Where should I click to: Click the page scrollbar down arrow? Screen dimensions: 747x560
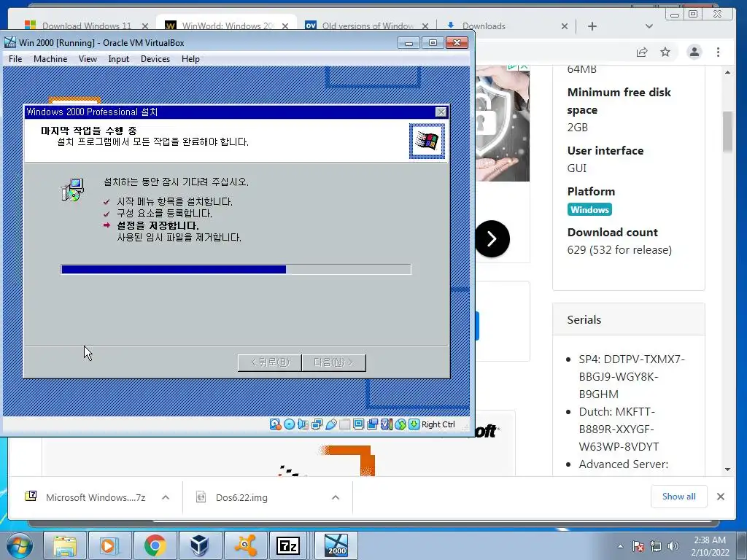727,469
